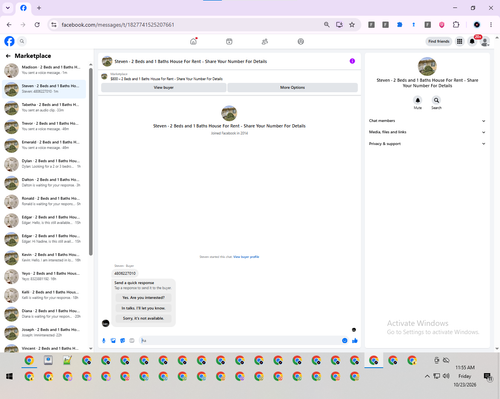Click the conversation list scrollbar
Viewport: 500px width, 399px height.
(91, 162)
